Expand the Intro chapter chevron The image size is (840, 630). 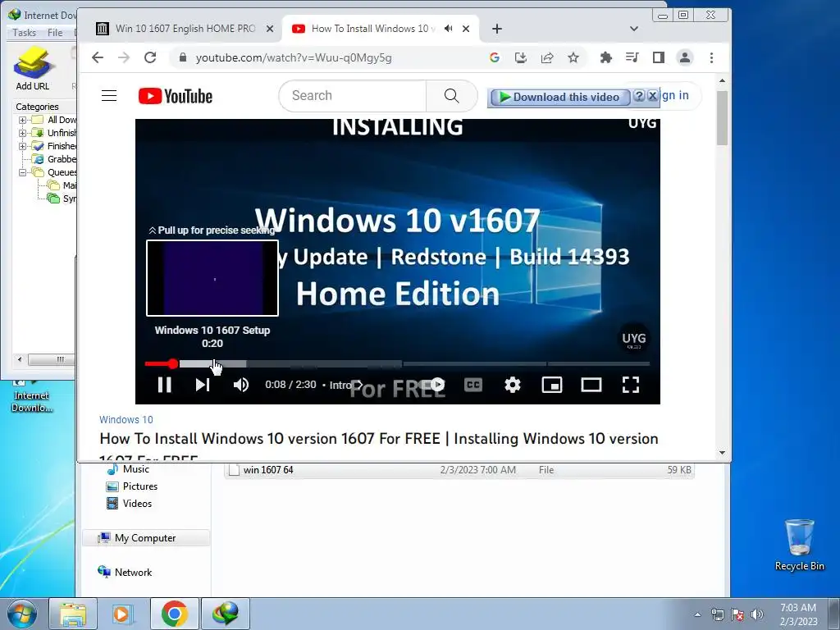(359, 385)
